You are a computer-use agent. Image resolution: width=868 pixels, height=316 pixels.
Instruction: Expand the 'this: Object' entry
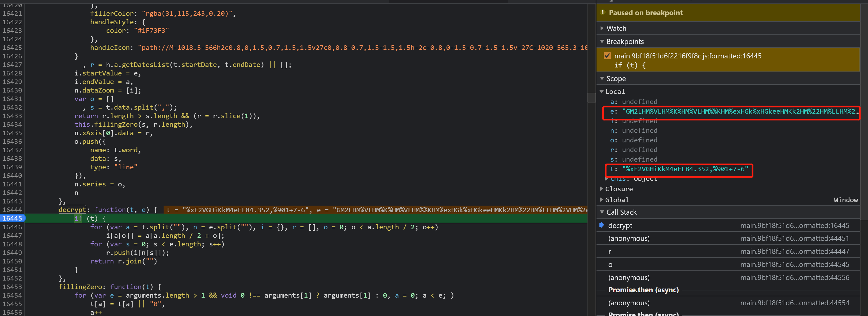[607, 179]
